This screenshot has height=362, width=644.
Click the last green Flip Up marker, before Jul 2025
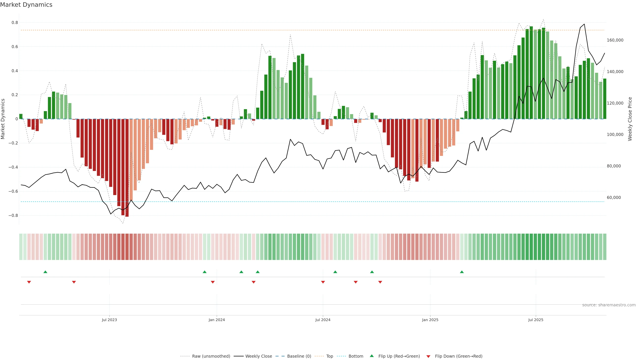pos(462,272)
